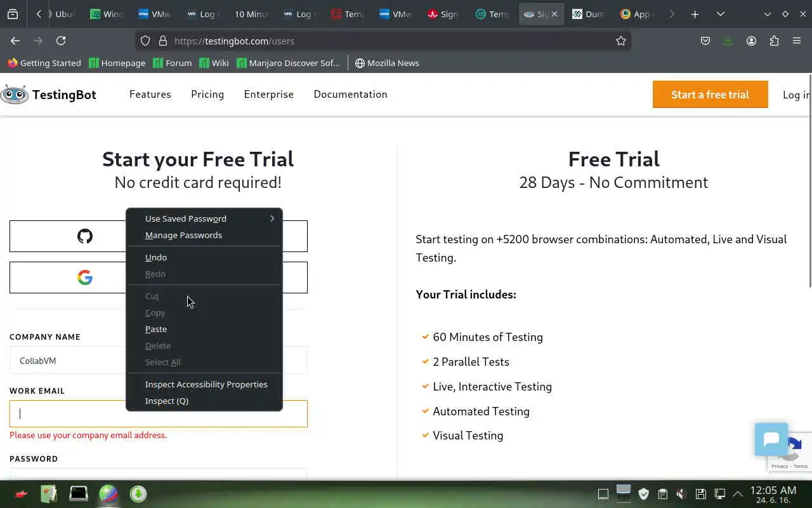Open the Forum bookmark
Screen dimensions: 812x508
coord(172,63)
